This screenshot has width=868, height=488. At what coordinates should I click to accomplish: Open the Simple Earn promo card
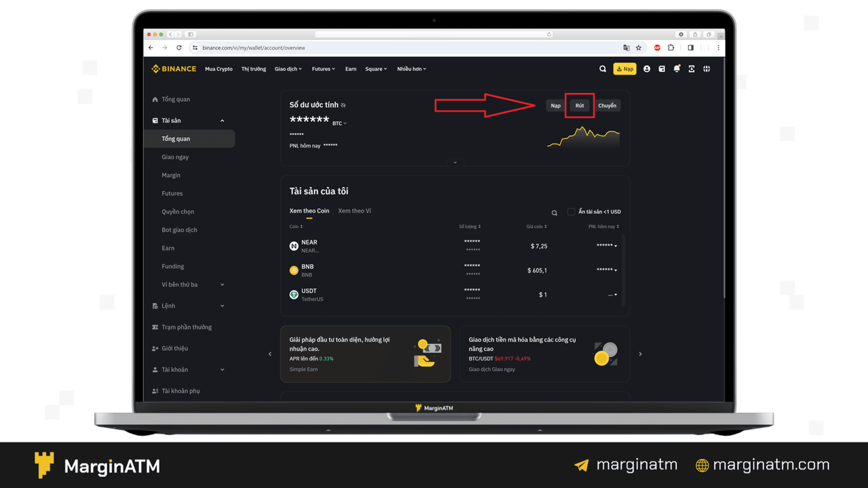[x=365, y=354]
